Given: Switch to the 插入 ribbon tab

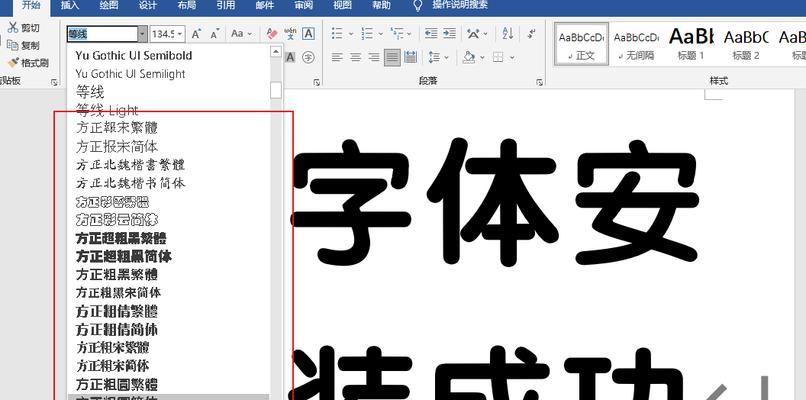Looking at the screenshot, I should click(x=70, y=6).
